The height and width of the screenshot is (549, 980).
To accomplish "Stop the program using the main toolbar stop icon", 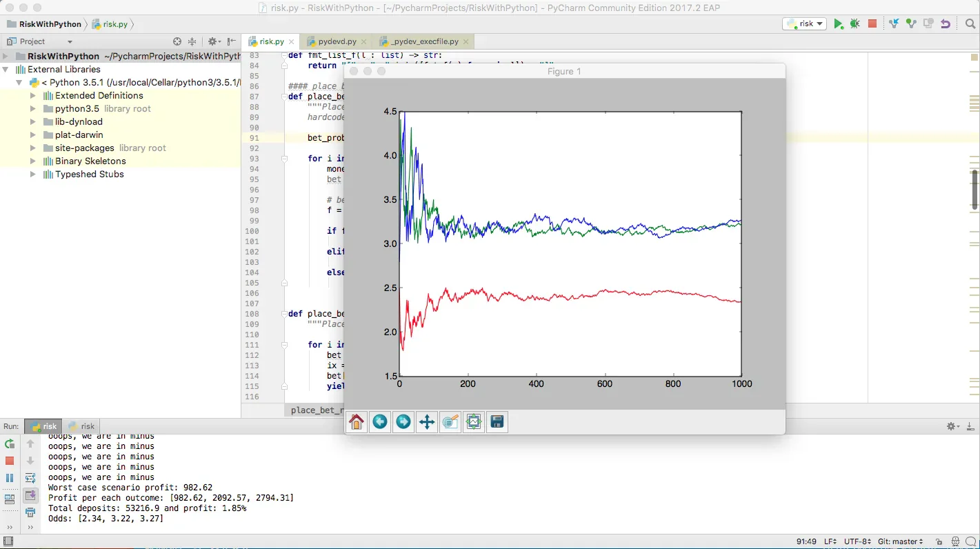I will [872, 23].
